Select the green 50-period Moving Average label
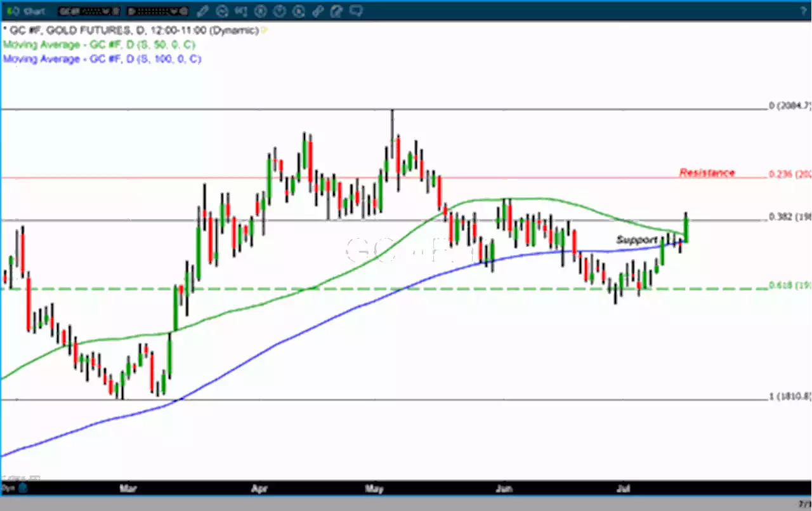 pyautogui.click(x=98, y=44)
